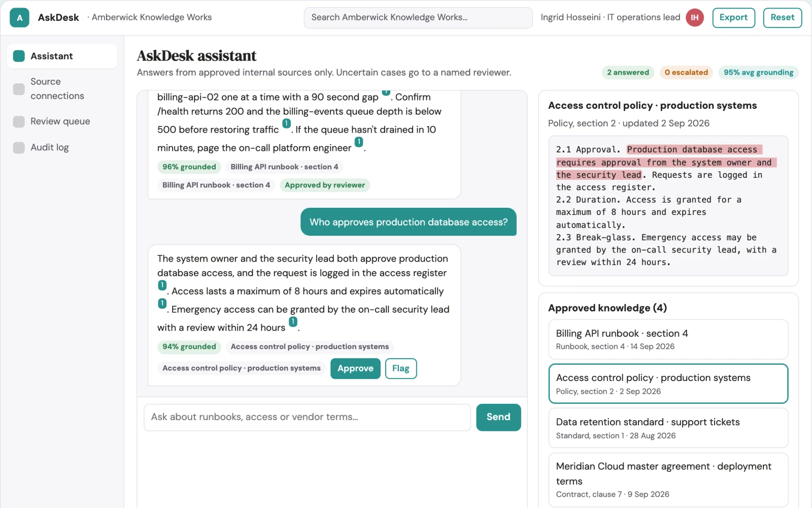Open citation marker after 'review within 24 hours'
The image size is (812, 508).
tap(293, 322)
